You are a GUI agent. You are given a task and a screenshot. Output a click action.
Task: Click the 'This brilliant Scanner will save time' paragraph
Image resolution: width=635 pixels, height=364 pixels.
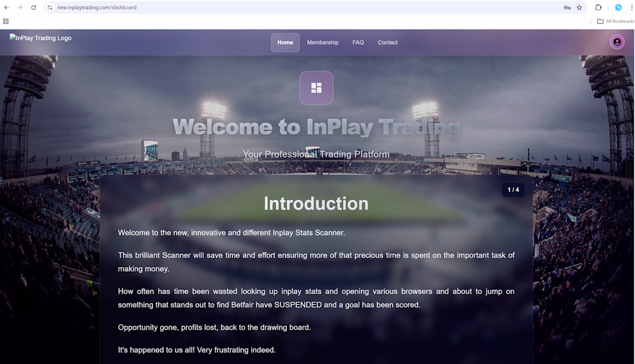tap(316, 262)
